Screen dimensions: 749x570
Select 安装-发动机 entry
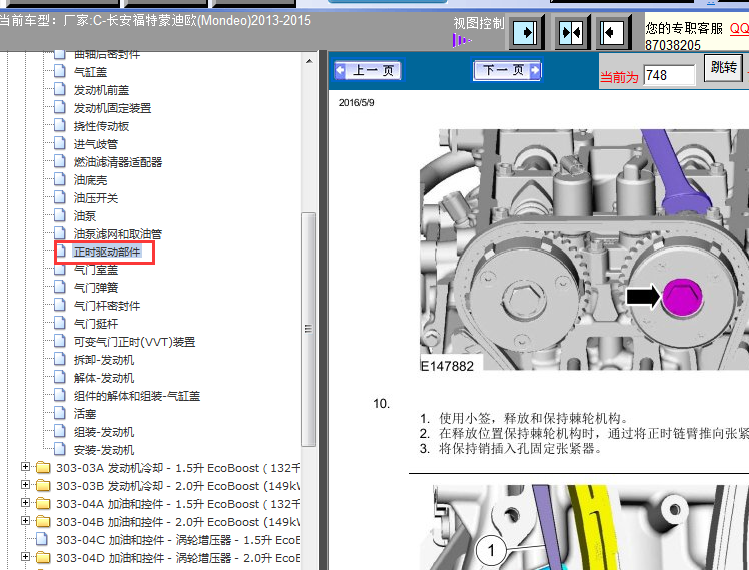coord(104,450)
